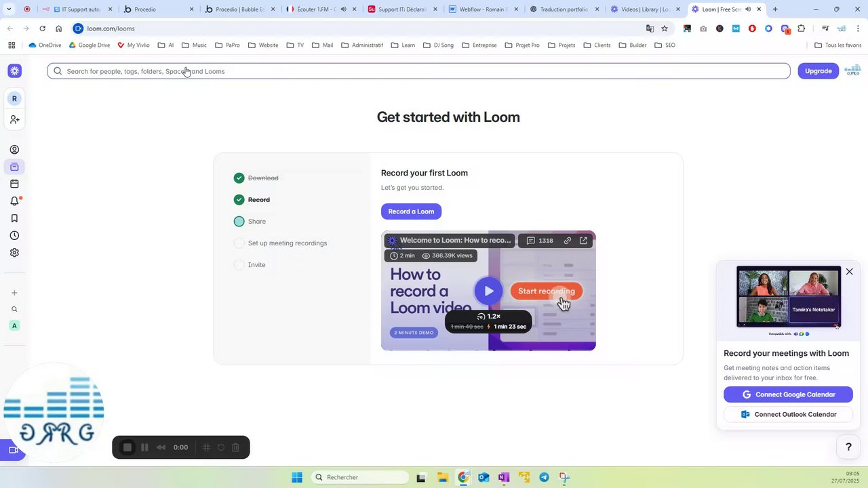Open the Music bookmarks folder

194,45
